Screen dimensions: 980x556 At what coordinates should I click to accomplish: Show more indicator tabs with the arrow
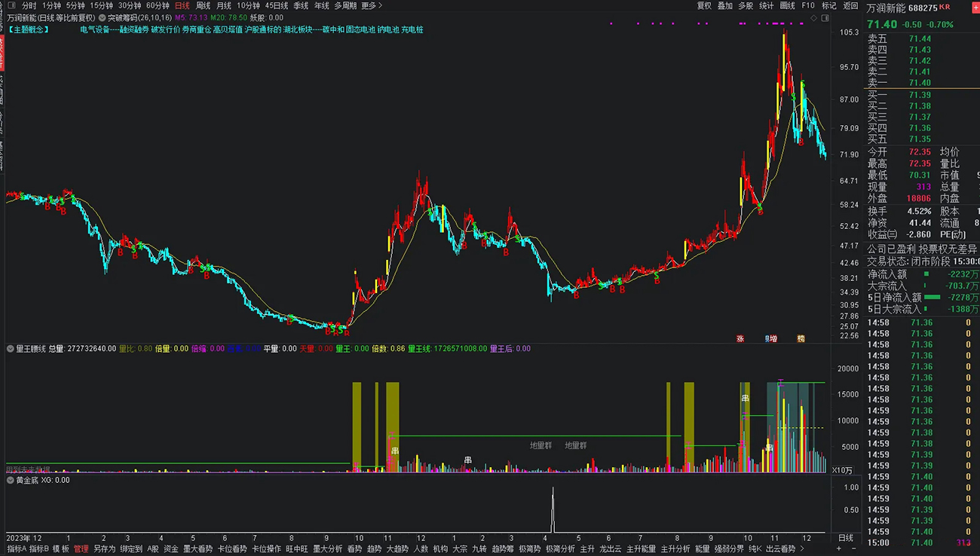point(802,549)
